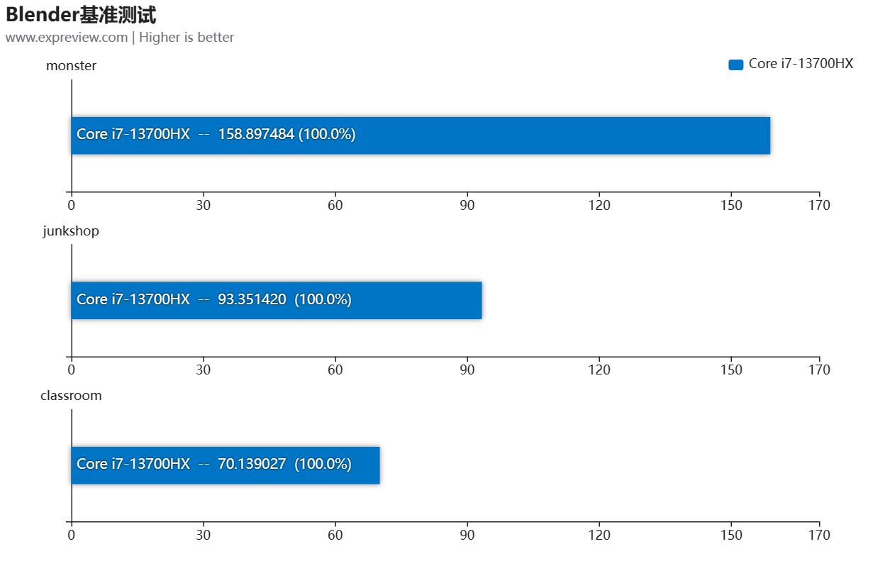Click the 30 axis tick under monster
Image resolution: width=890 pixels, height=588 pixels.
pos(204,206)
